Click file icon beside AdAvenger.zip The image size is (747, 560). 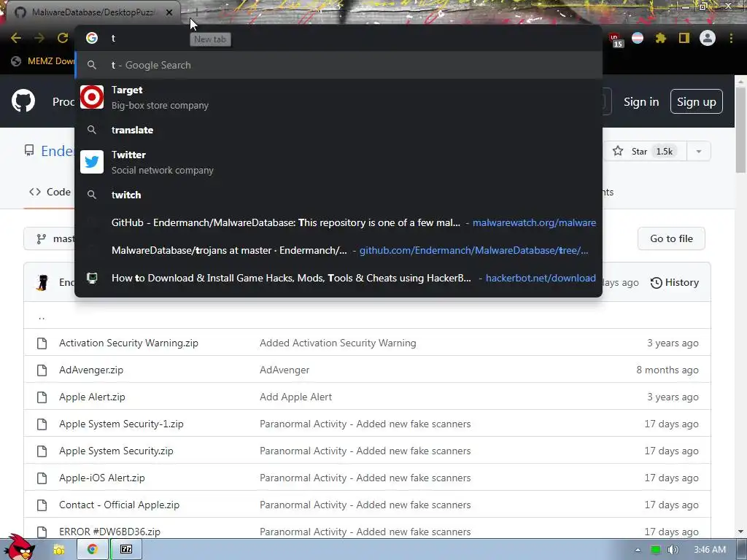(42, 370)
